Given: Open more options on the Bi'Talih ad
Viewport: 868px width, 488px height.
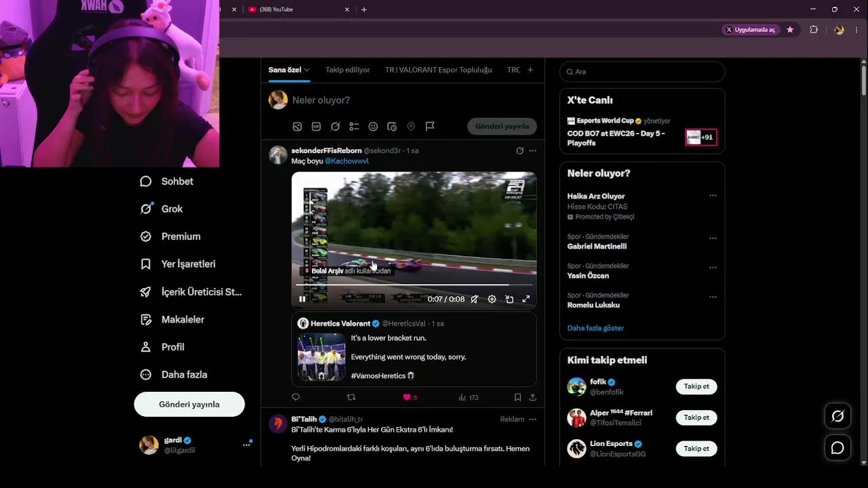Looking at the screenshot, I should [x=533, y=419].
